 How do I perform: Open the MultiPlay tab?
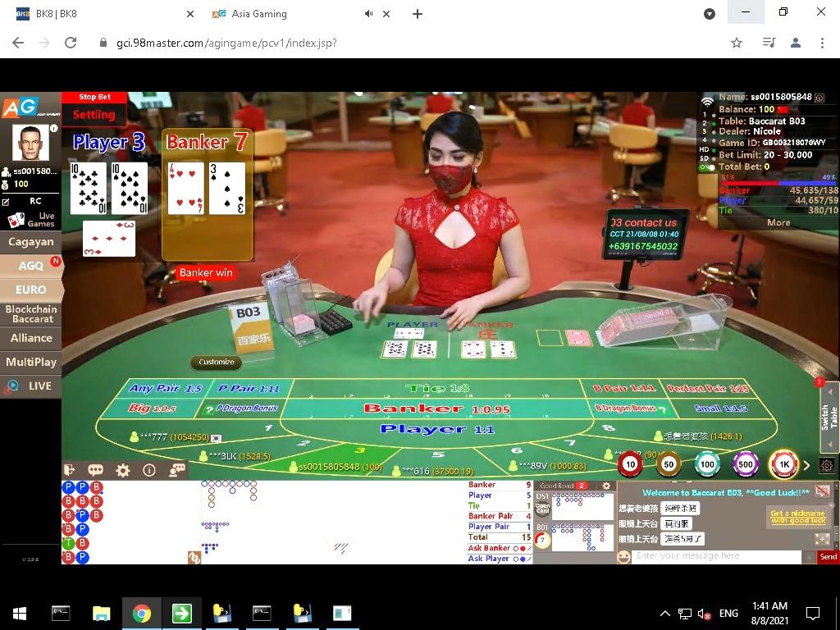(x=30, y=362)
